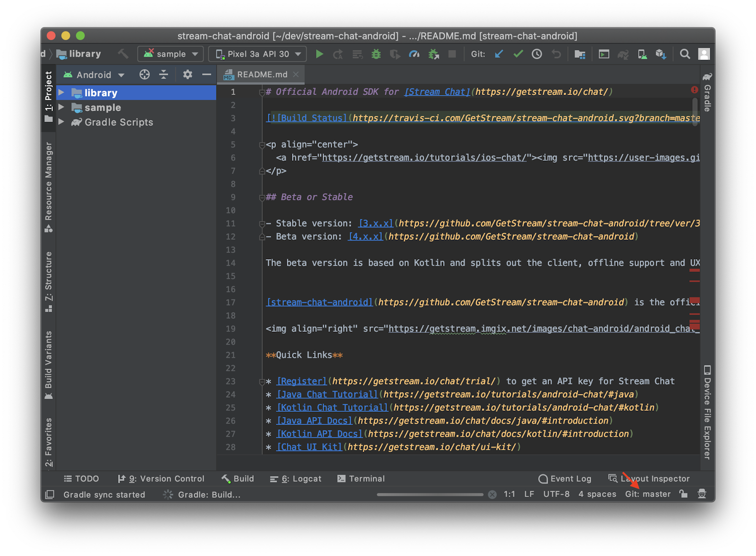The height and width of the screenshot is (556, 756).
Task: Click the Gradle build progress bar
Action: coord(430,494)
